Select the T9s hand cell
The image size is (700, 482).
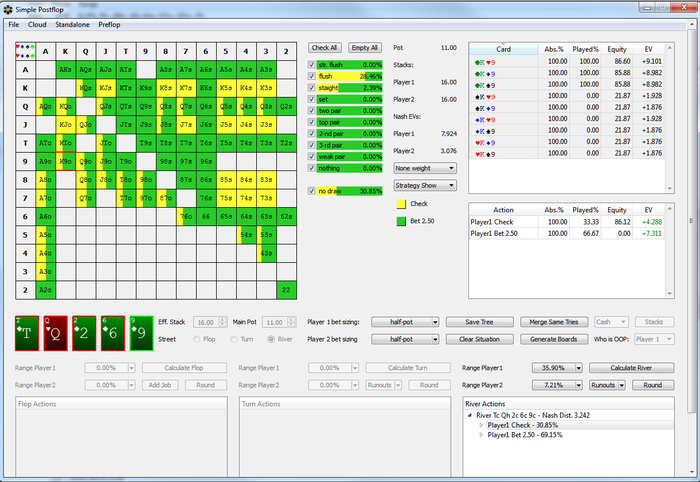tap(146, 143)
